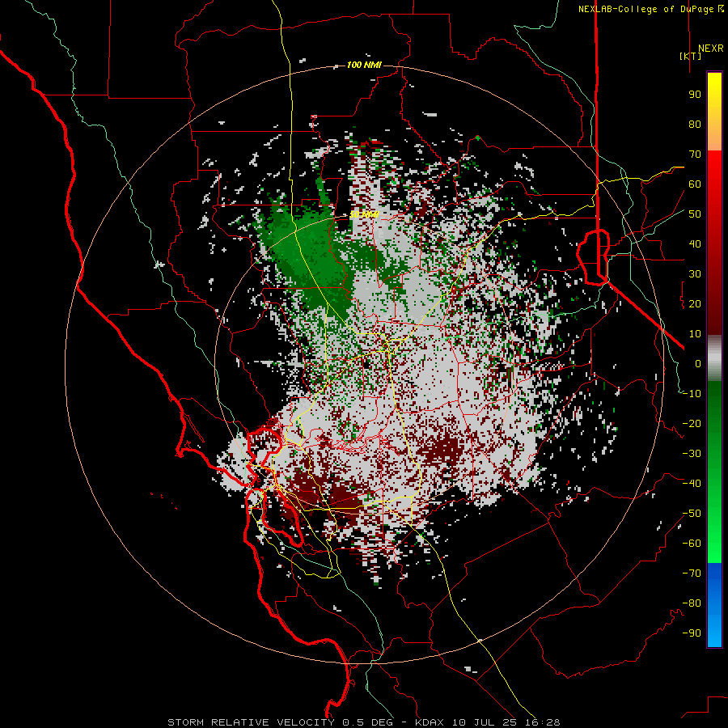
Task: Click the -90 value on the velocity scale
Action: click(x=692, y=633)
